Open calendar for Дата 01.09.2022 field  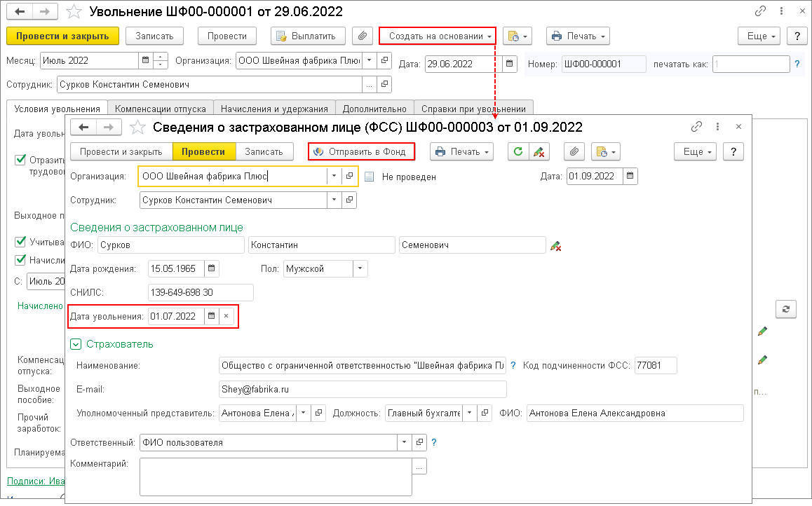coord(630,176)
